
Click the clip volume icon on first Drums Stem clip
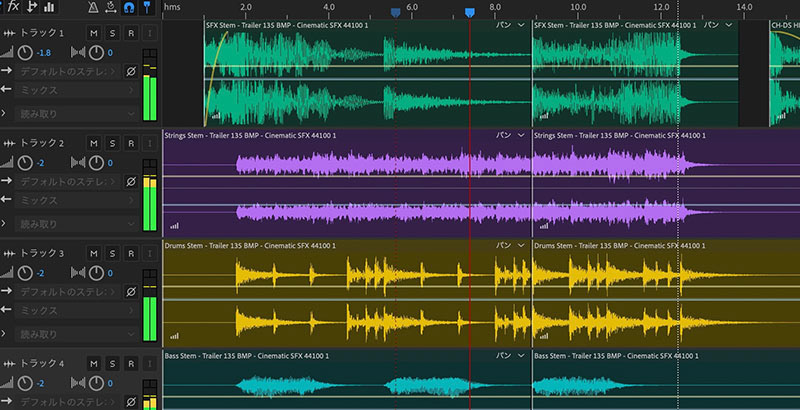174,336
